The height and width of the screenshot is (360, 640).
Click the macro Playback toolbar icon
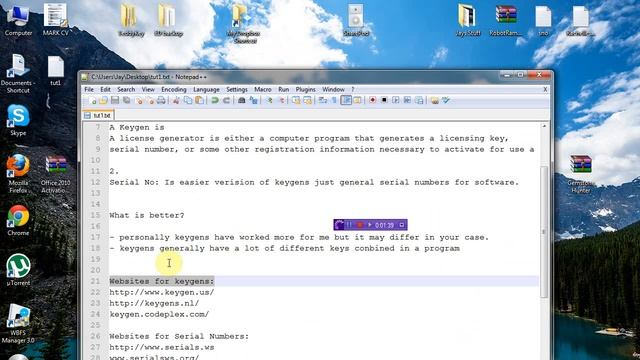click(396, 100)
